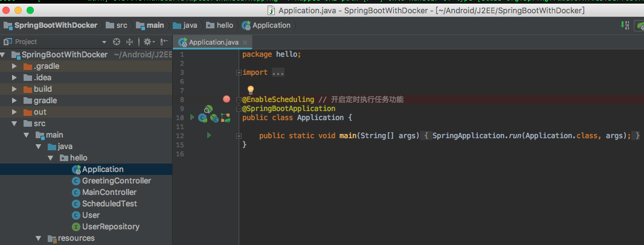Screen dimensions: 644x245
Task: Collapse the hello package node
Action: (51, 158)
